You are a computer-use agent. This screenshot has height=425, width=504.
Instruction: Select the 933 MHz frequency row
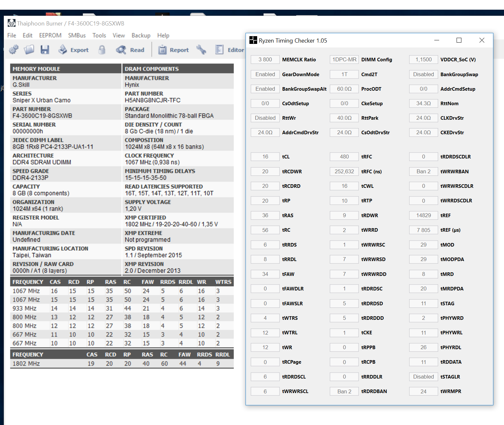(x=122, y=308)
